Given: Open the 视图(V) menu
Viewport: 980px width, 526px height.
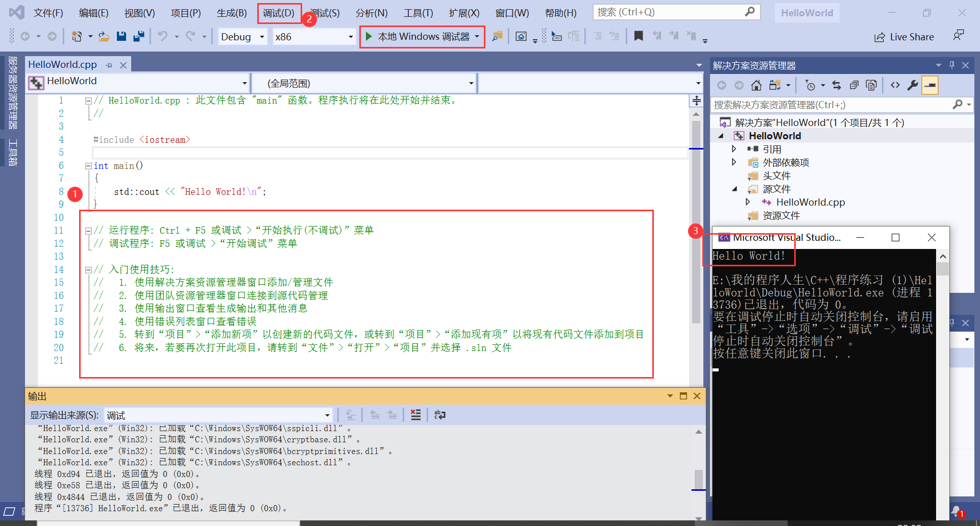Looking at the screenshot, I should tap(140, 13).
